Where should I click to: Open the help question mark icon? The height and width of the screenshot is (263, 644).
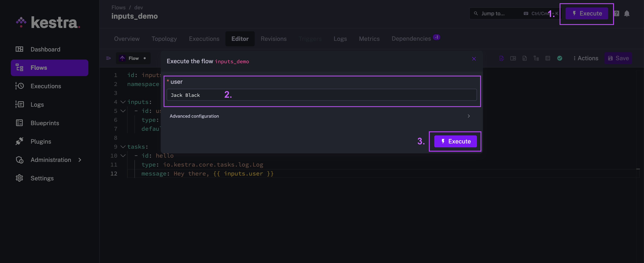pyautogui.click(x=617, y=13)
